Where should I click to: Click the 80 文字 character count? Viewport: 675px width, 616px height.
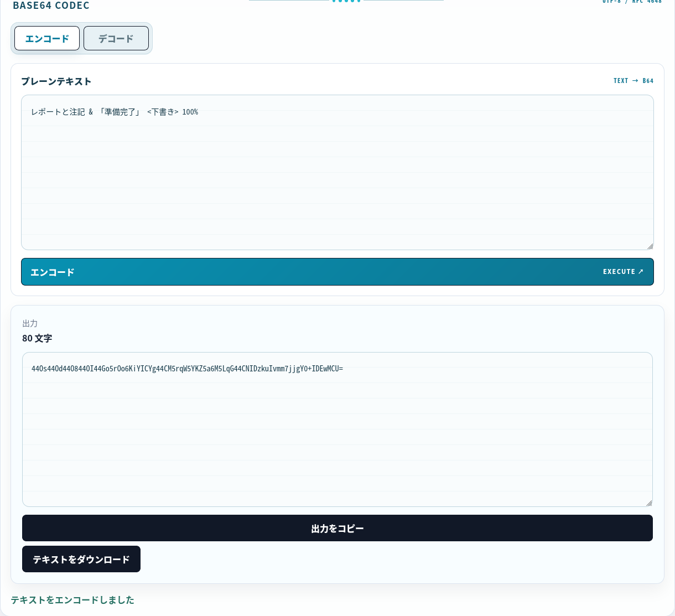pyautogui.click(x=37, y=338)
